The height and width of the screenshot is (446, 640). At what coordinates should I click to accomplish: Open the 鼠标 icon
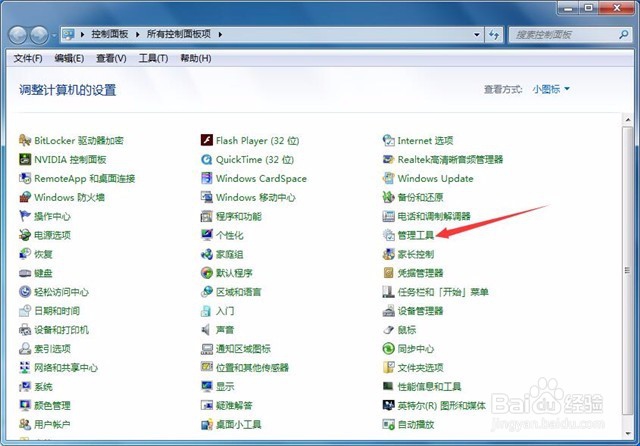coord(388,330)
